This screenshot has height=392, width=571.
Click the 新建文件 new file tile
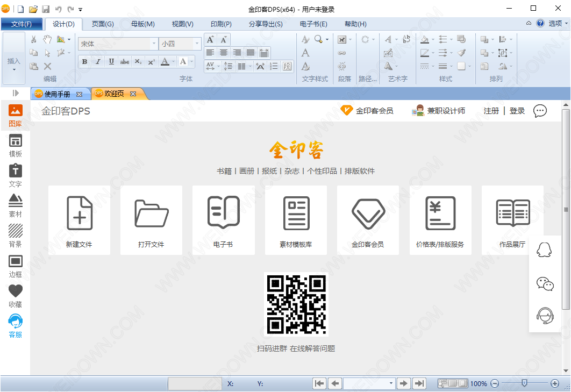(x=79, y=220)
